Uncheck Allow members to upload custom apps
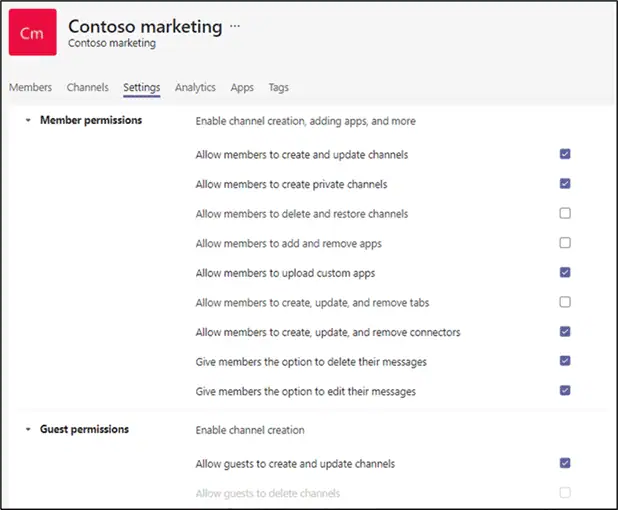Screen dimensions: 618x510 565,272
